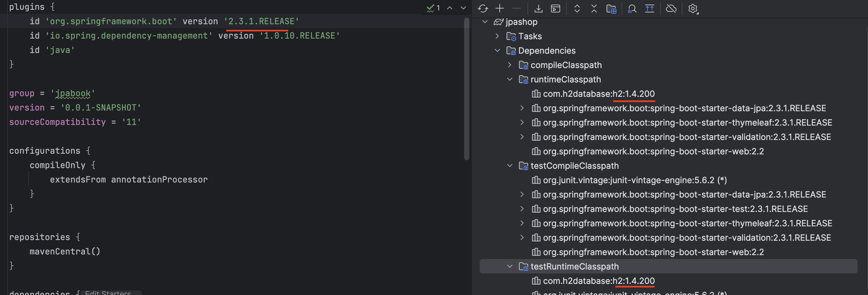Click the plus icon to link a Gradle project

tap(500, 9)
